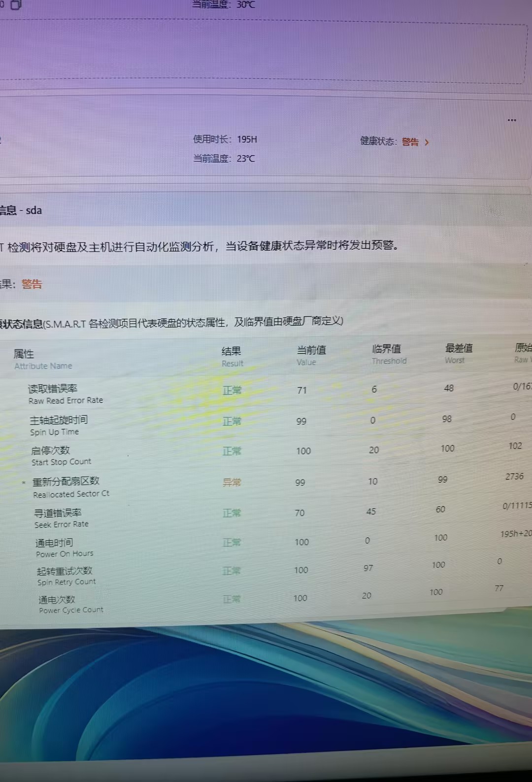Click current value 99 of Spin Up Time
The height and width of the screenshot is (782, 532).
(301, 421)
